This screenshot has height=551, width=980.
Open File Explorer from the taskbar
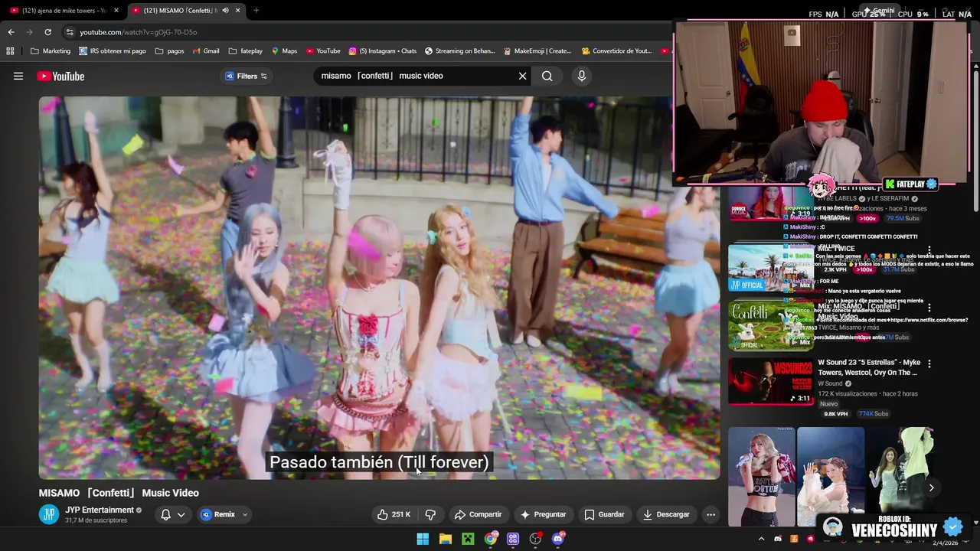(x=446, y=539)
